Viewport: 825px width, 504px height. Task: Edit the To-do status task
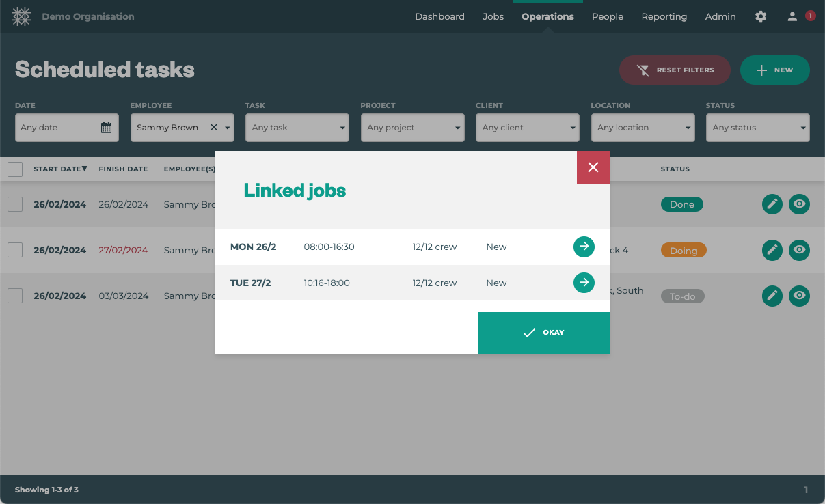(x=772, y=296)
